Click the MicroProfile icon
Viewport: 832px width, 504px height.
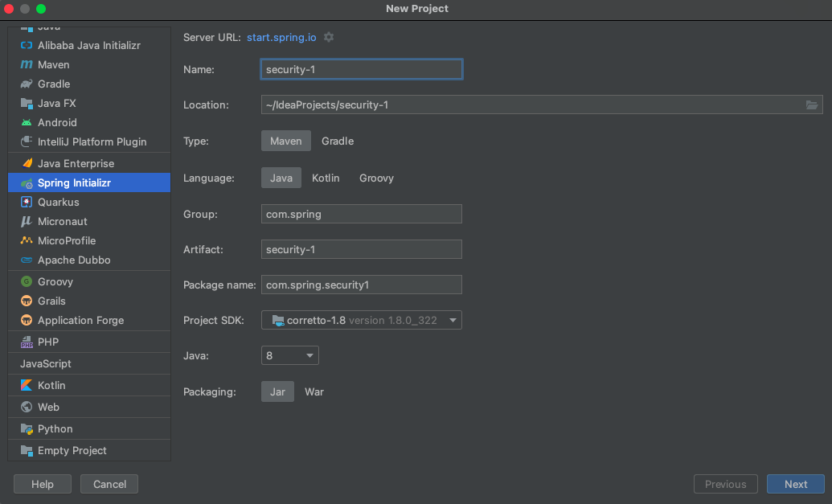tap(26, 241)
